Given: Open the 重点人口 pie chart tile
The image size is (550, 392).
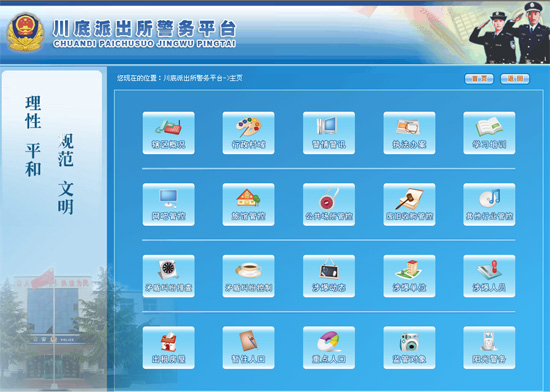Looking at the screenshot, I should tap(329, 347).
